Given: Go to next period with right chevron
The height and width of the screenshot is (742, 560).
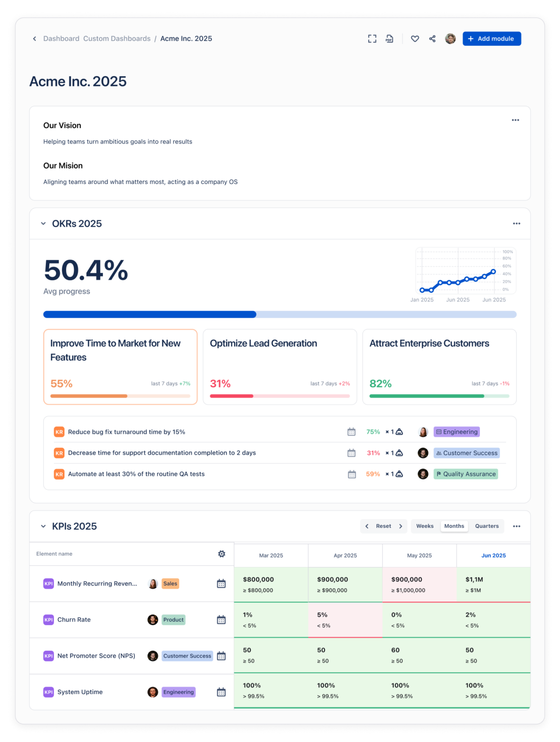Looking at the screenshot, I should (401, 527).
